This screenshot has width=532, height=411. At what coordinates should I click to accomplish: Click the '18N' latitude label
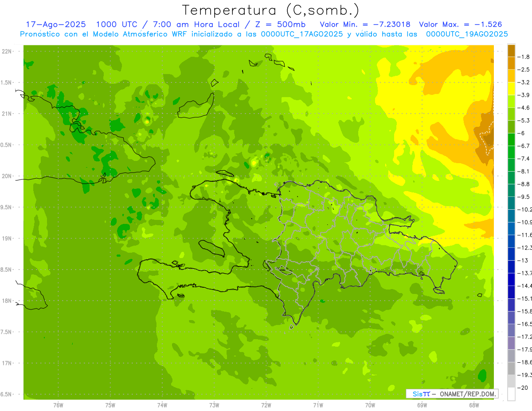click(x=7, y=301)
